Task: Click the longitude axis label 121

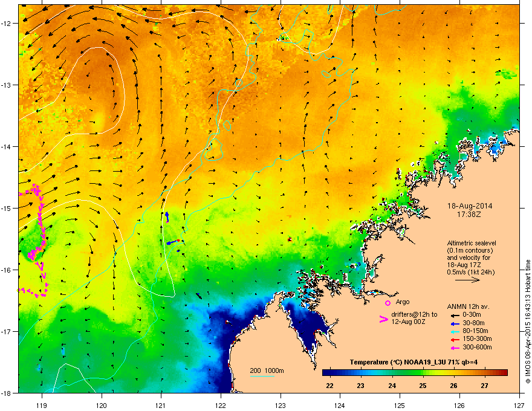Action: pyautogui.click(x=161, y=405)
